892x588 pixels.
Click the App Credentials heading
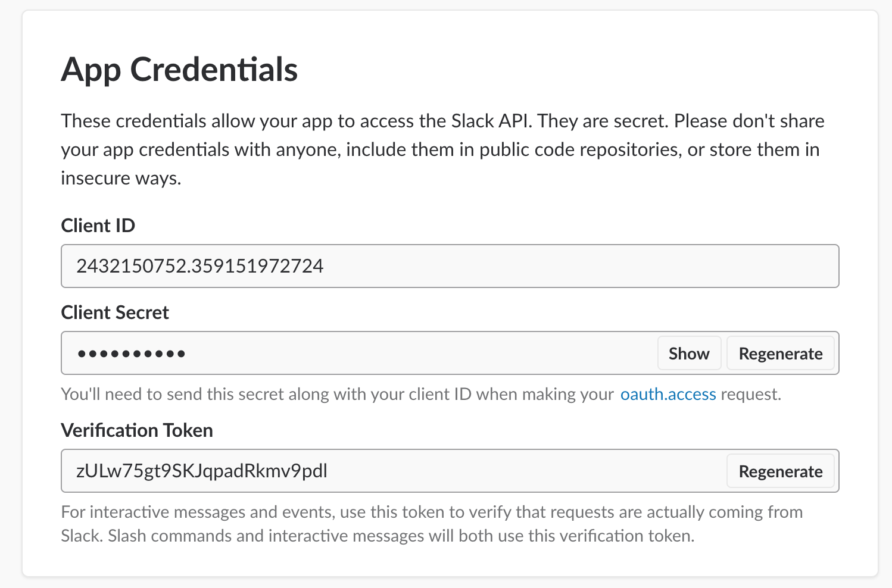click(179, 70)
